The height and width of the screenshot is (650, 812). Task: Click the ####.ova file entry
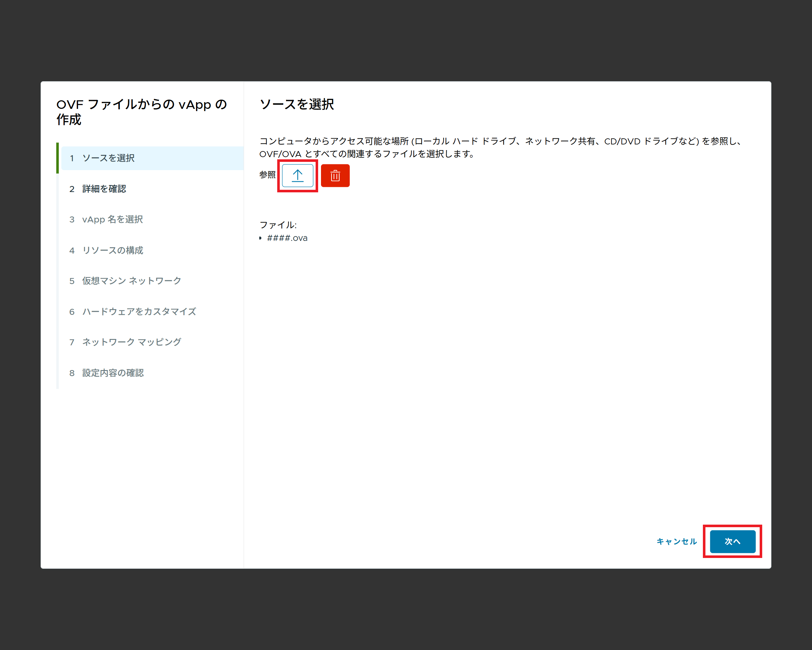point(287,238)
